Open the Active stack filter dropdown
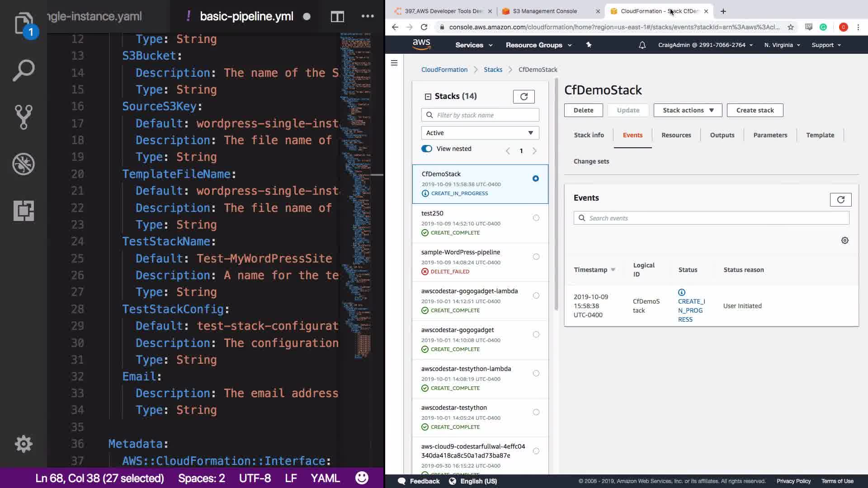This screenshot has height=488, width=868. (x=480, y=133)
